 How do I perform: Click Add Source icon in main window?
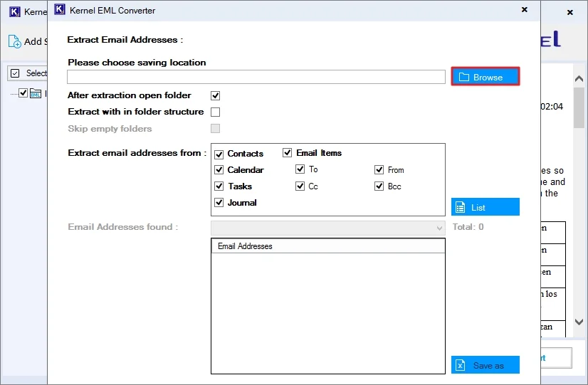tap(15, 41)
